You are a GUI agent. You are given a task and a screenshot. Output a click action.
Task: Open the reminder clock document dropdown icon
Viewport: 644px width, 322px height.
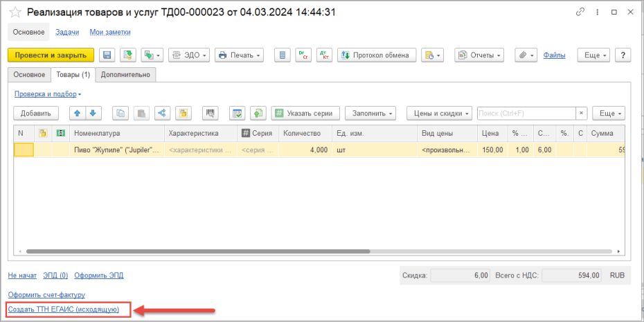click(432, 55)
